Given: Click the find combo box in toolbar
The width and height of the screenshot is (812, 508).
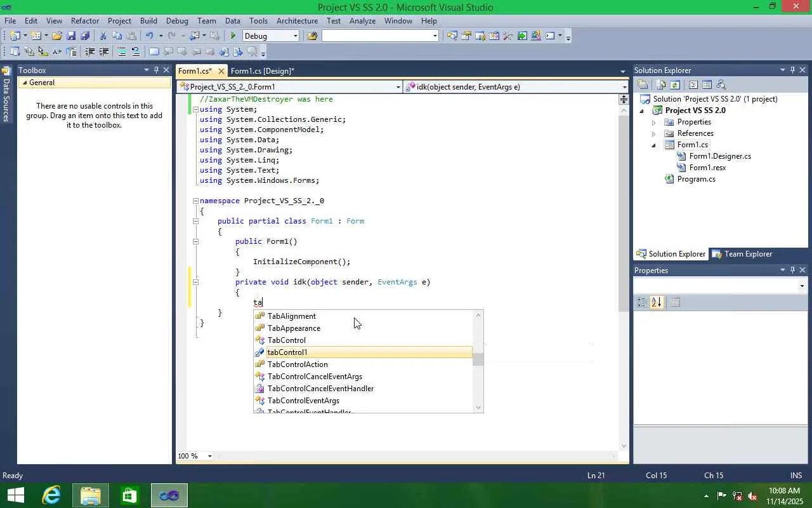Looking at the screenshot, I should pyautogui.click(x=380, y=36).
